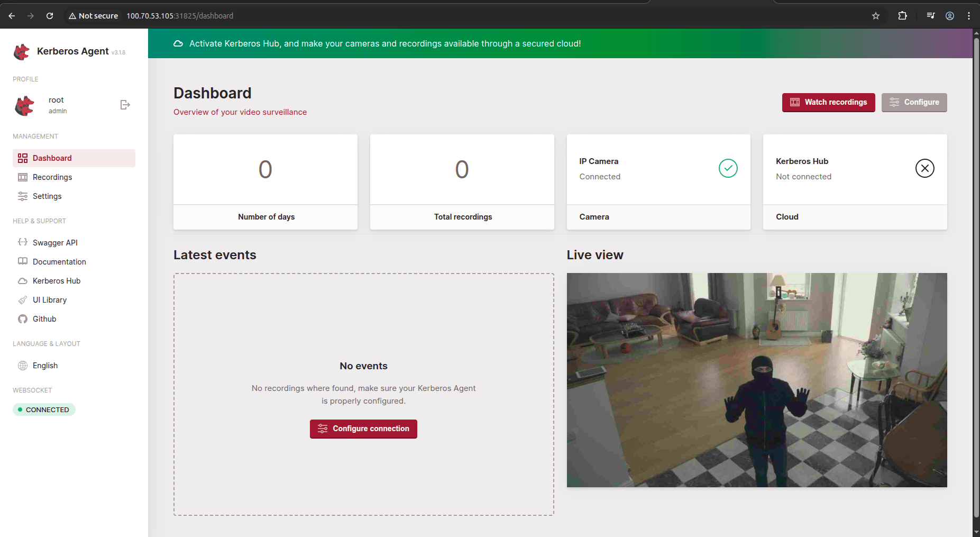This screenshot has width=980, height=537.
Task: Click the 'No events' heading
Action: [363, 366]
